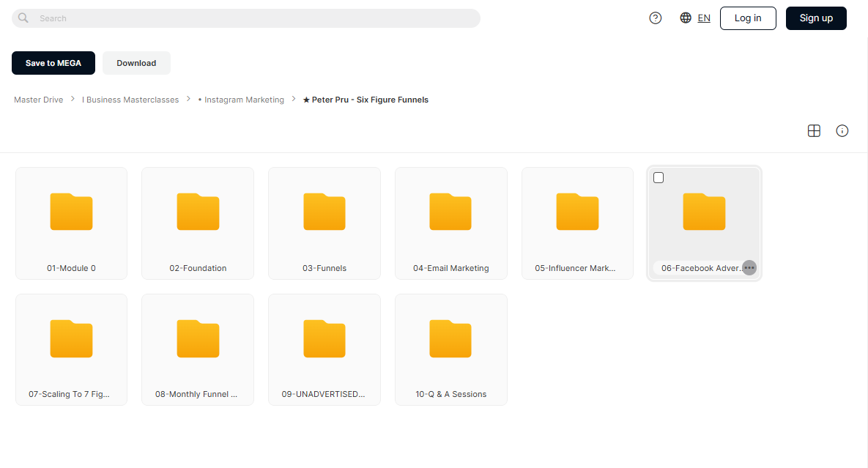Go to Business Masterclasses breadcrumb
868x468 pixels.
(130, 100)
